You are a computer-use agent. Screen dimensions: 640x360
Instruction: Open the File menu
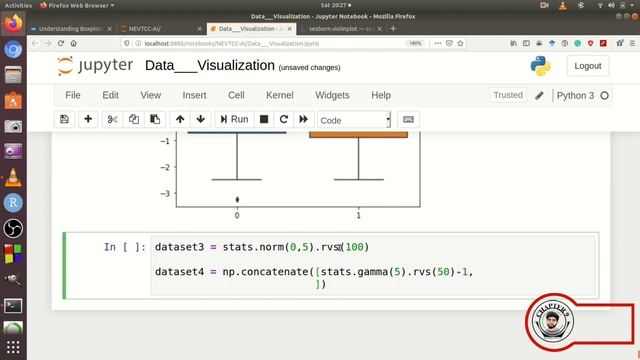coord(73,95)
